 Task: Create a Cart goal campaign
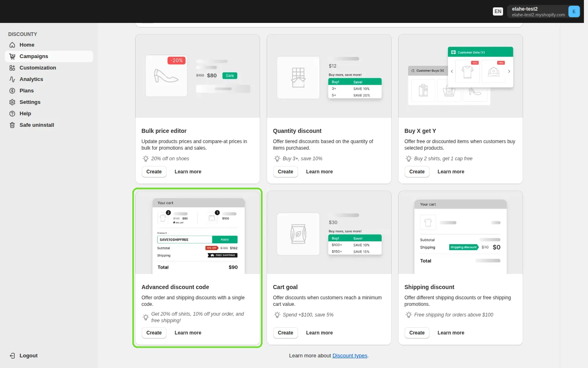[x=285, y=333]
